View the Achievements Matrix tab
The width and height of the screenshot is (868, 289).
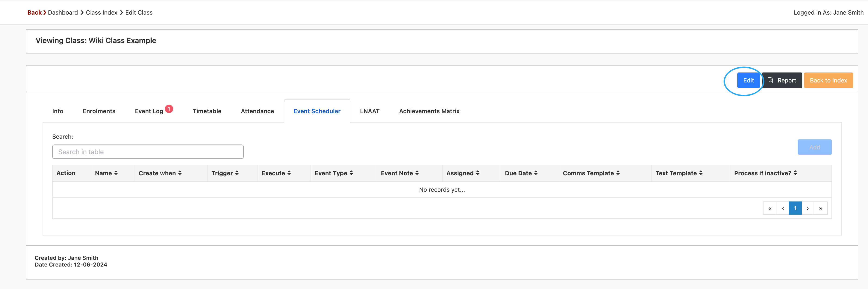(429, 111)
